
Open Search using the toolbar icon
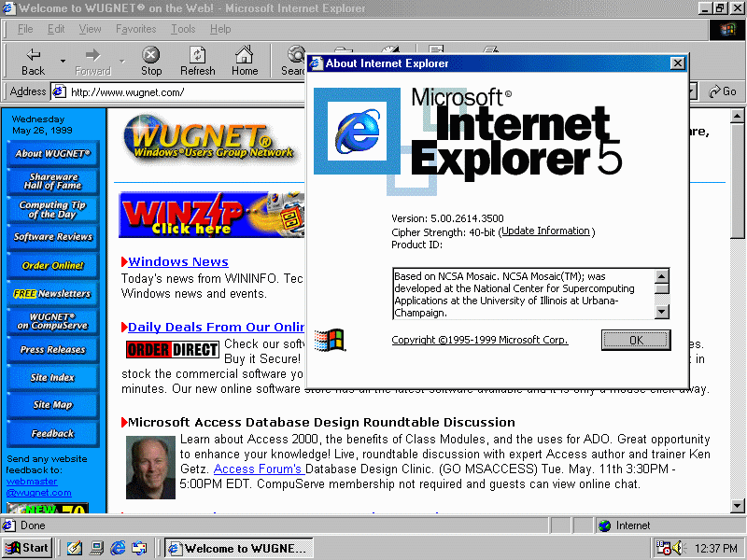295,55
